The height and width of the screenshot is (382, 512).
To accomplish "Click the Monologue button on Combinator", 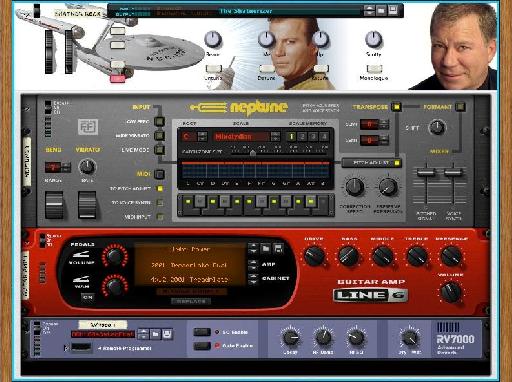I will coord(374,69).
